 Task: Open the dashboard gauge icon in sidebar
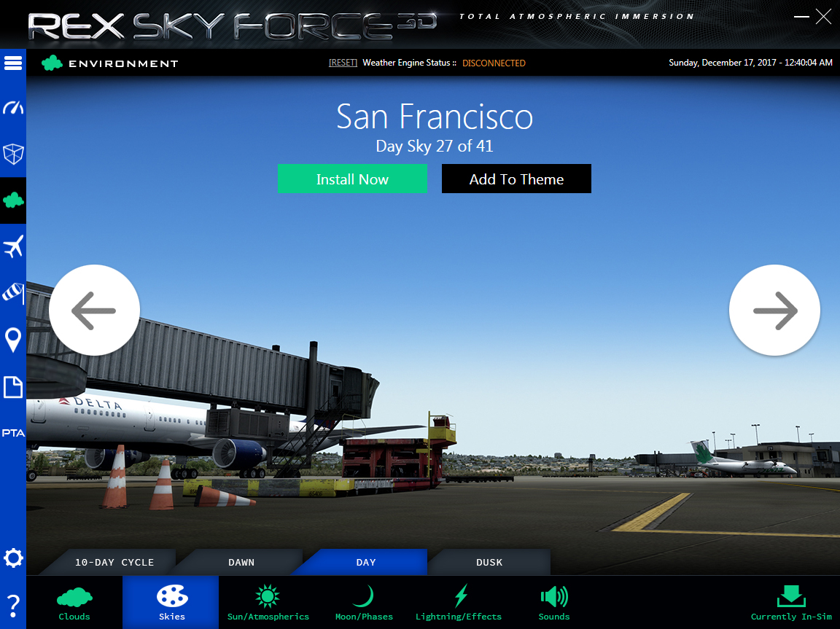click(13, 108)
